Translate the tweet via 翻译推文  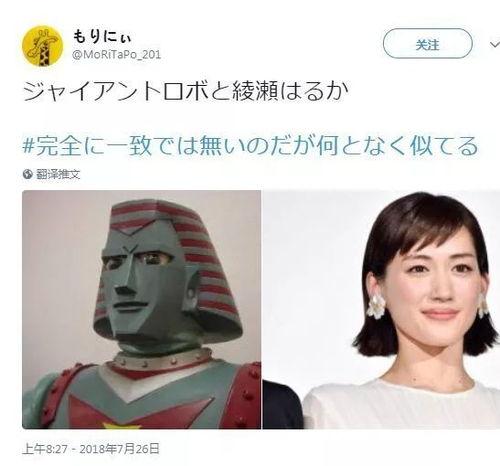click(x=58, y=174)
